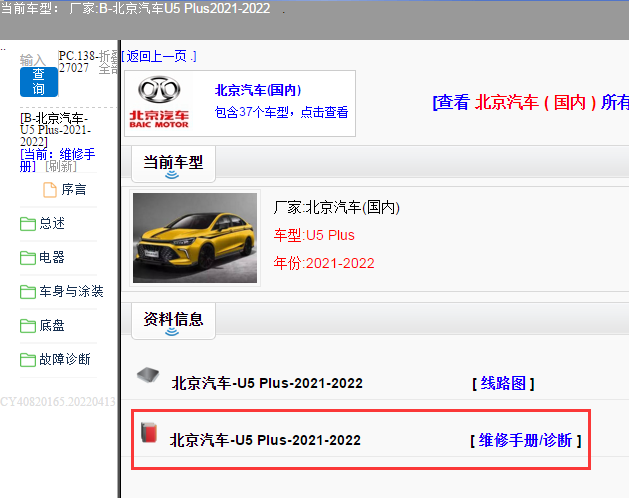
Task: Click the yellow U5 Plus car thumbnail
Action: pyautogui.click(x=195, y=238)
